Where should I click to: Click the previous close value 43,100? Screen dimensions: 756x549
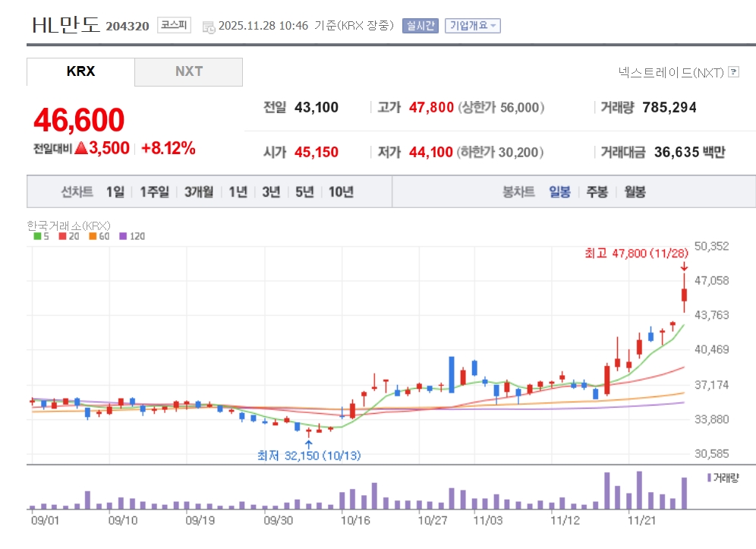[x=317, y=107]
